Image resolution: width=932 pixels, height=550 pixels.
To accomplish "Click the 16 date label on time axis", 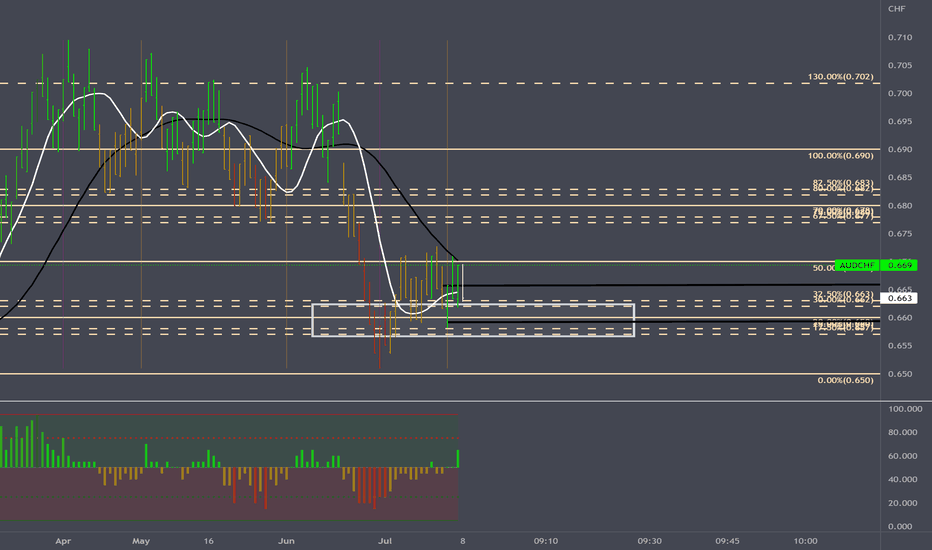I will [208, 541].
